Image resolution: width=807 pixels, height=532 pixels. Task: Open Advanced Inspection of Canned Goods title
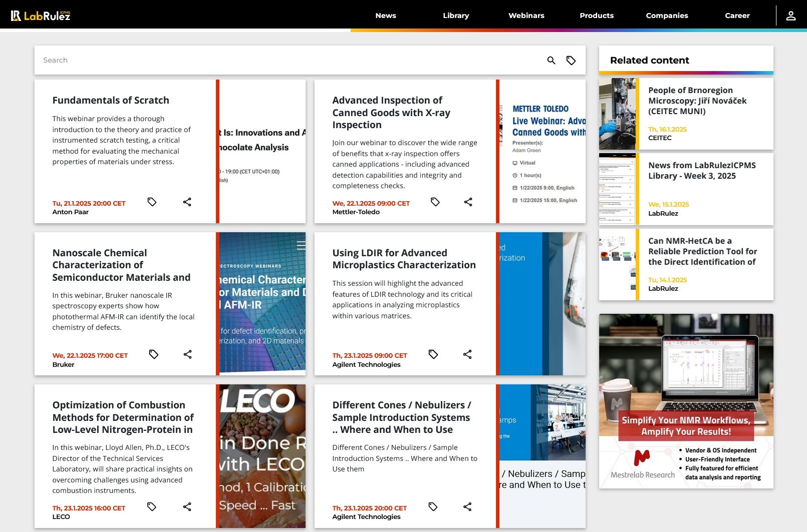[391, 113]
